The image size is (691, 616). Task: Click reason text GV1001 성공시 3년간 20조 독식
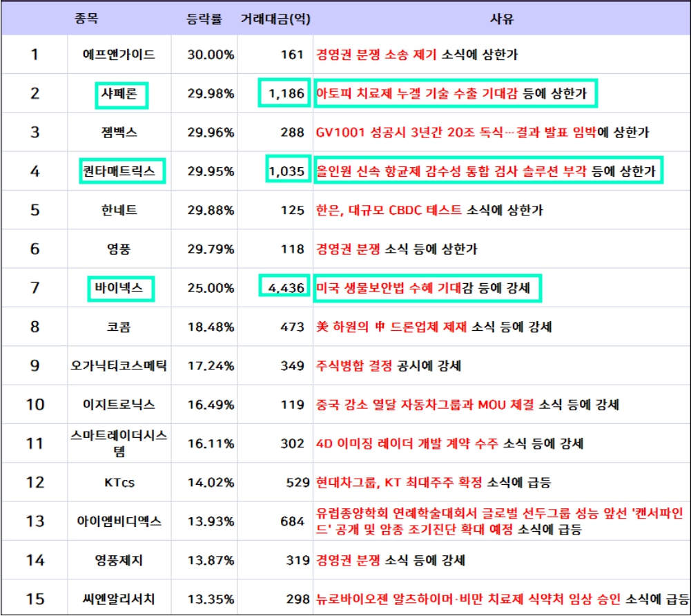pos(409,133)
